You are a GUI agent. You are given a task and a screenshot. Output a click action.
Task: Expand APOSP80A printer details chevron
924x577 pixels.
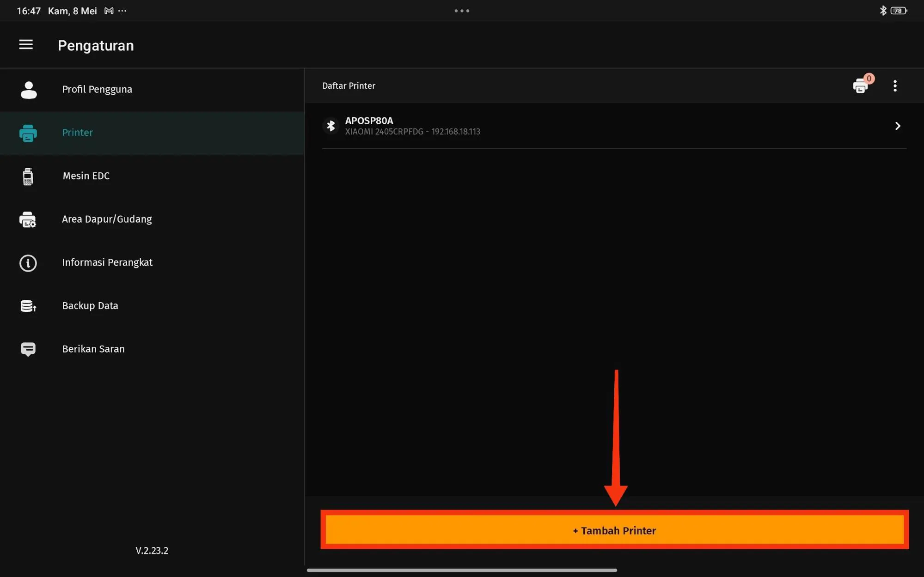pyautogui.click(x=897, y=126)
